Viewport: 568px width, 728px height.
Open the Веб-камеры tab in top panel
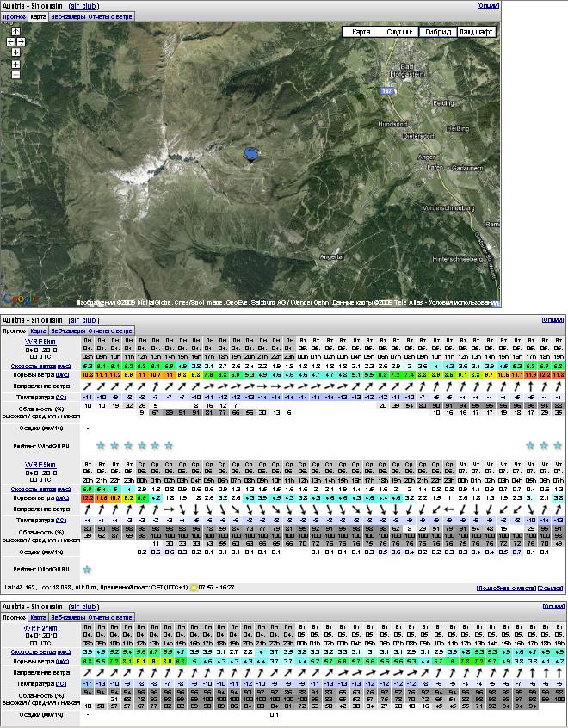pos(67,16)
